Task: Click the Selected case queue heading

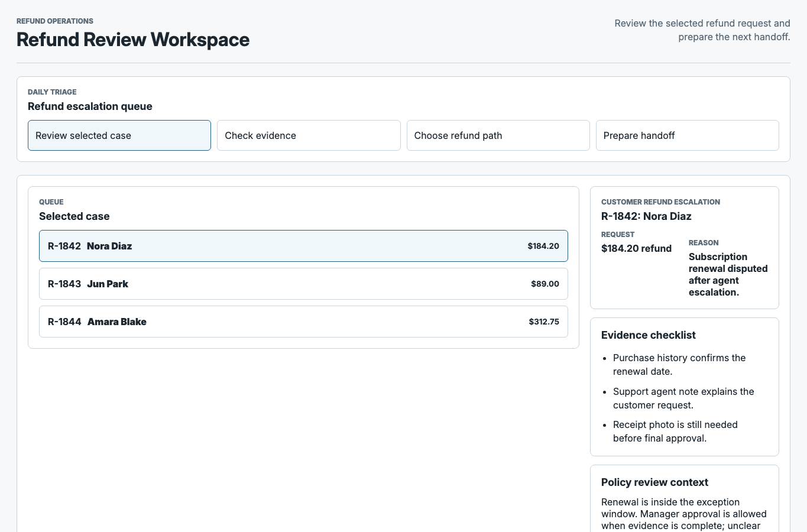Action: (74, 216)
